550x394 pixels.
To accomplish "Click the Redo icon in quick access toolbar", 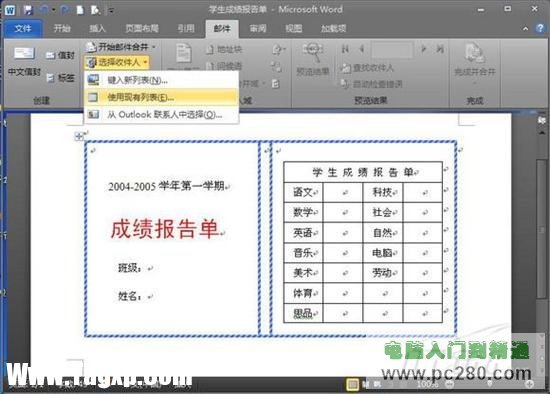I will click(65, 10).
